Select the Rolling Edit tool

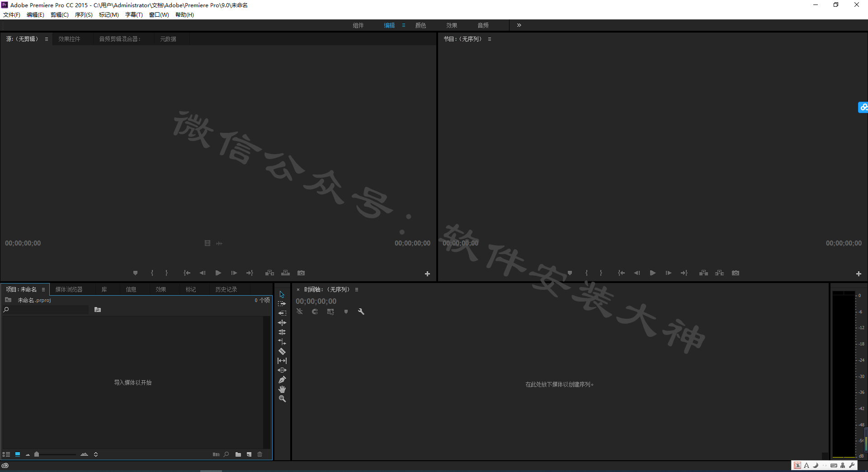point(282,332)
